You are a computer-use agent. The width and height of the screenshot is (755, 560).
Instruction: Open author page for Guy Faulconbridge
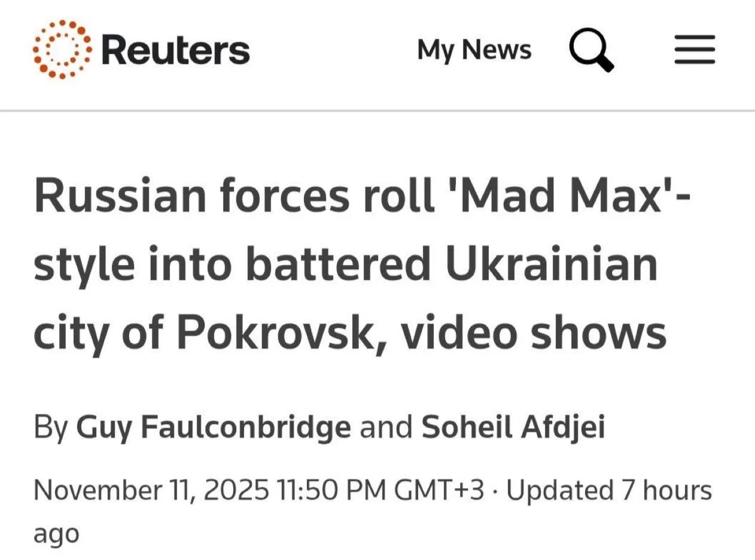coord(214,427)
